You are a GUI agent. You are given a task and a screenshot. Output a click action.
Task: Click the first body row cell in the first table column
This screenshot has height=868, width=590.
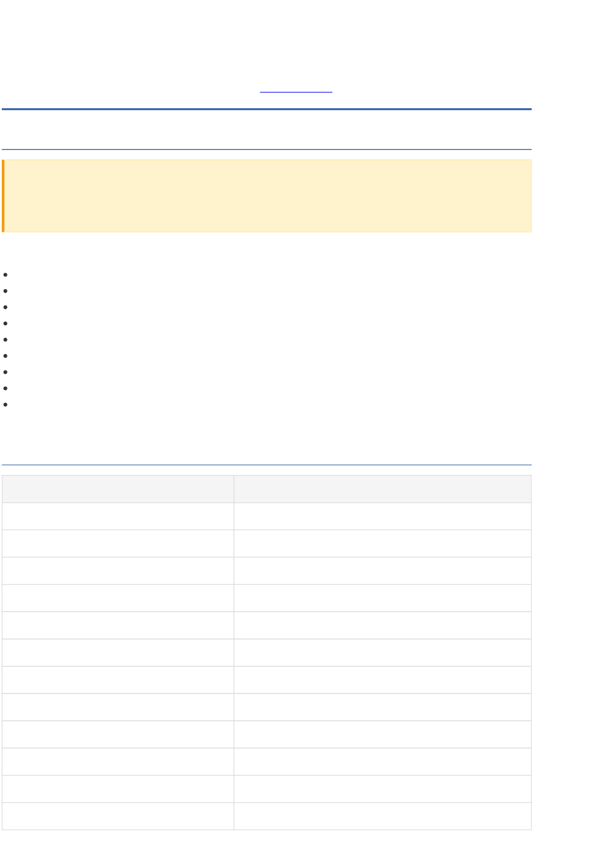(118, 516)
